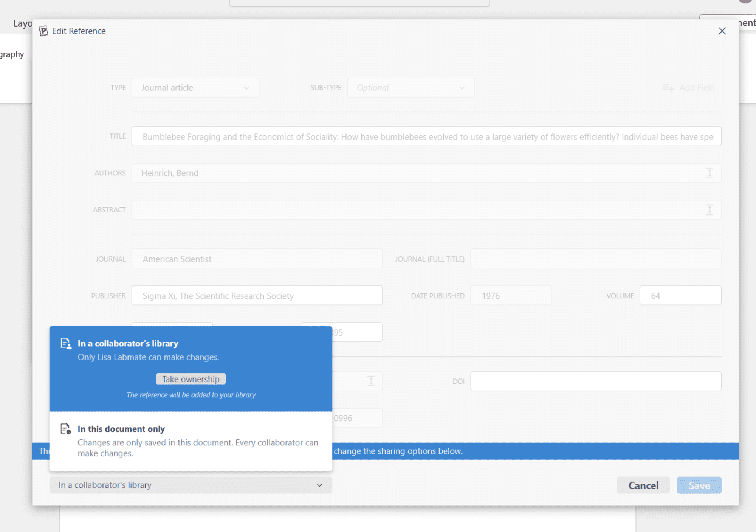Click expand icon left of DOI label
Screen dimensions: 756x532
(371, 381)
